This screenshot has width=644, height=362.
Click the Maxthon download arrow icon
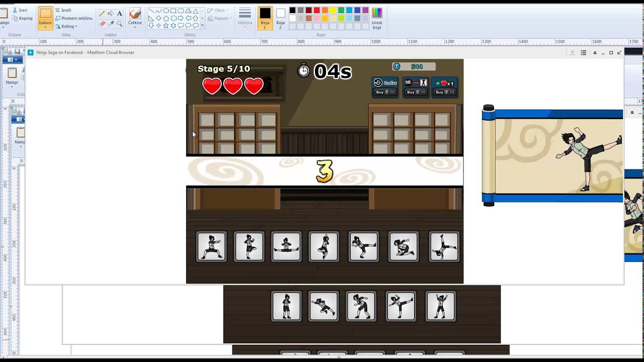click(572, 52)
